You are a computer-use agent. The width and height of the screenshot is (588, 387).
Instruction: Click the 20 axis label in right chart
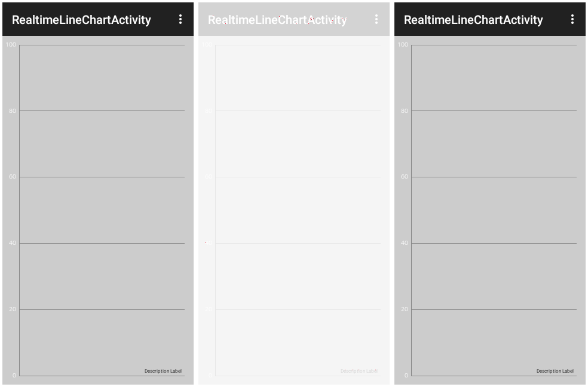[405, 309]
